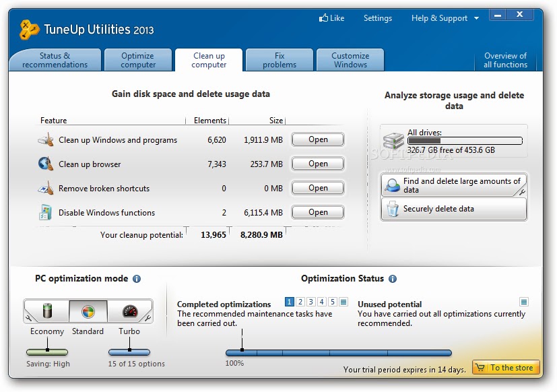
Task: Click the Remove broken shortcuts icon
Action: point(46,188)
